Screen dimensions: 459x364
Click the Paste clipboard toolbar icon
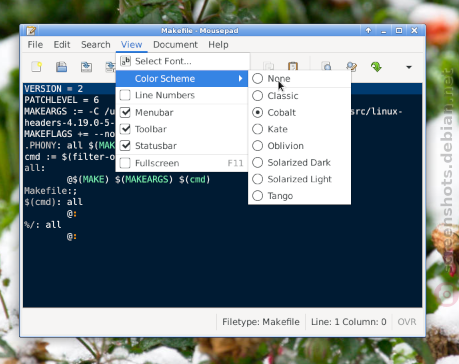[x=293, y=66]
